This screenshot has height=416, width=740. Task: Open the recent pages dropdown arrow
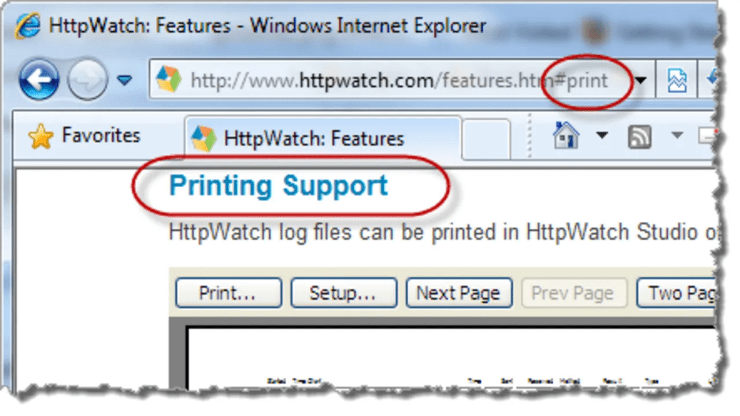(x=125, y=80)
